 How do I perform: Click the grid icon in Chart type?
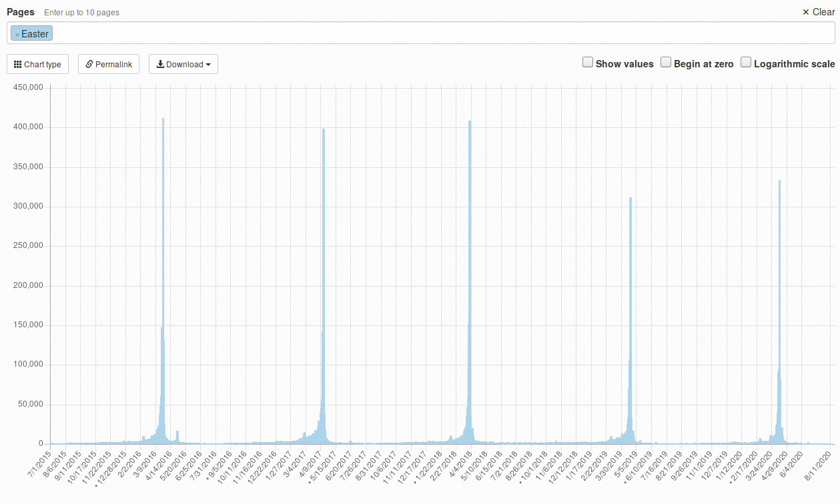(17, 64)
